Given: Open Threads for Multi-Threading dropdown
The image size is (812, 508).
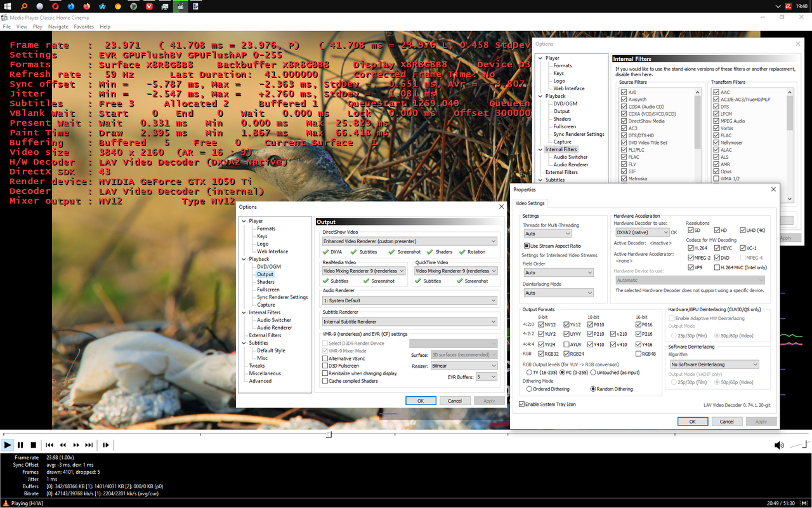Looking at the screenshot, I should tap(547, 234).
